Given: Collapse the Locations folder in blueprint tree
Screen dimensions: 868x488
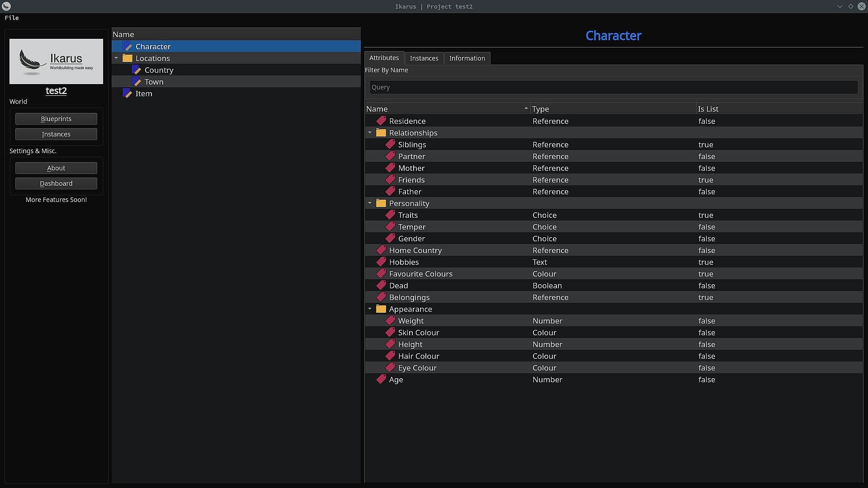Looking at the screenshot, I should (x=116, y=58).
